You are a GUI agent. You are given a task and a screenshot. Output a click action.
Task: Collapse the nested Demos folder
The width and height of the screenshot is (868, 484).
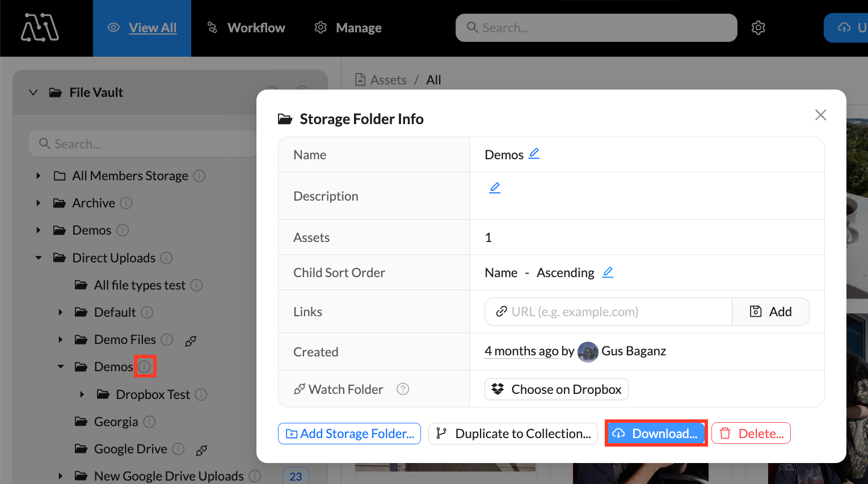[x=60, y=367]
